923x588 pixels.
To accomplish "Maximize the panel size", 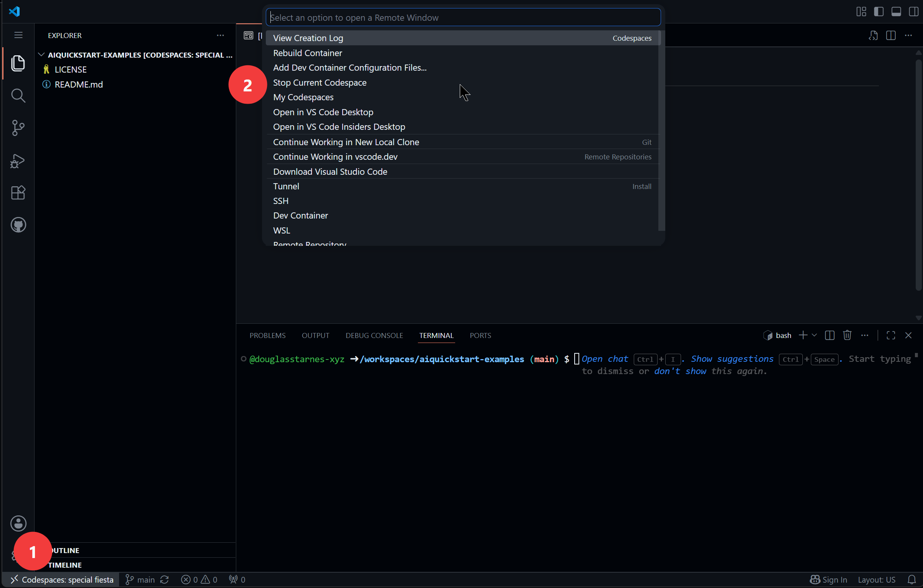I will (891, 335).
